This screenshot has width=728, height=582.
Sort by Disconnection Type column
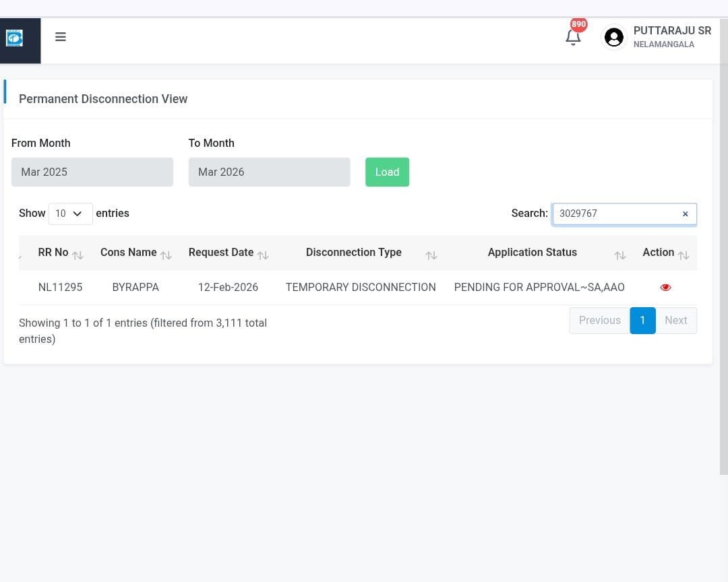point(354,253)
